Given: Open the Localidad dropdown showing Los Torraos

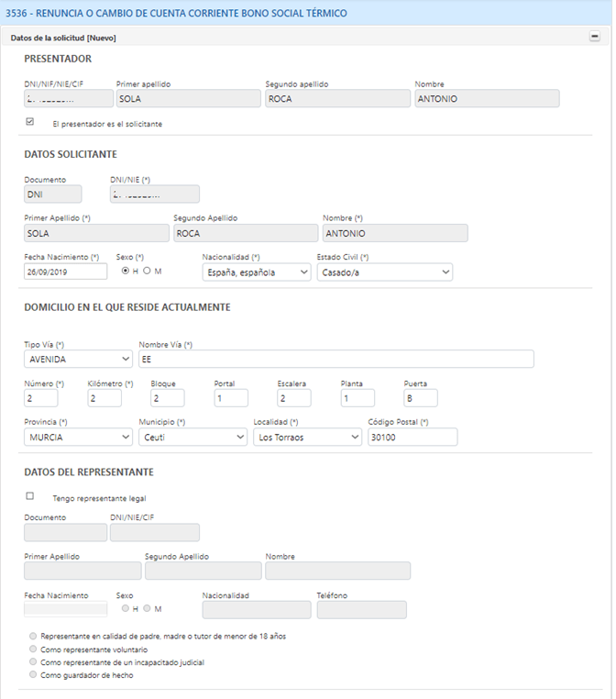Looking at the screenshot, I should pyautogui.click(x=307, y=437).
